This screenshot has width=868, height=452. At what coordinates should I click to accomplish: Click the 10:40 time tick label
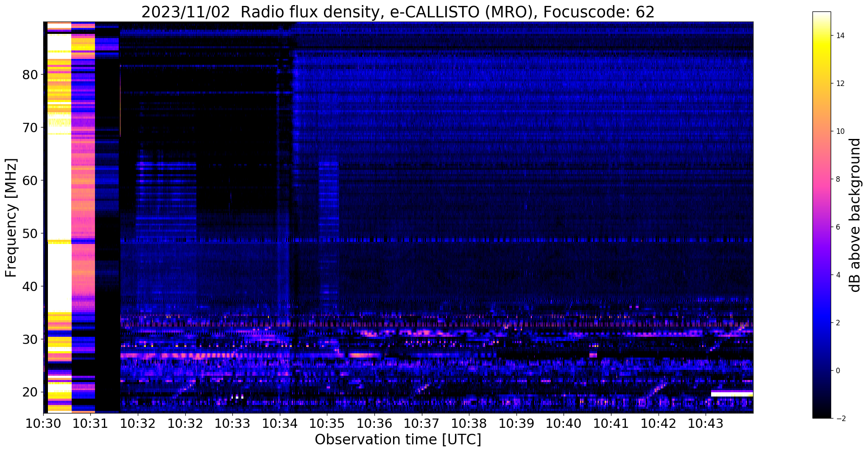coord(564,423)
